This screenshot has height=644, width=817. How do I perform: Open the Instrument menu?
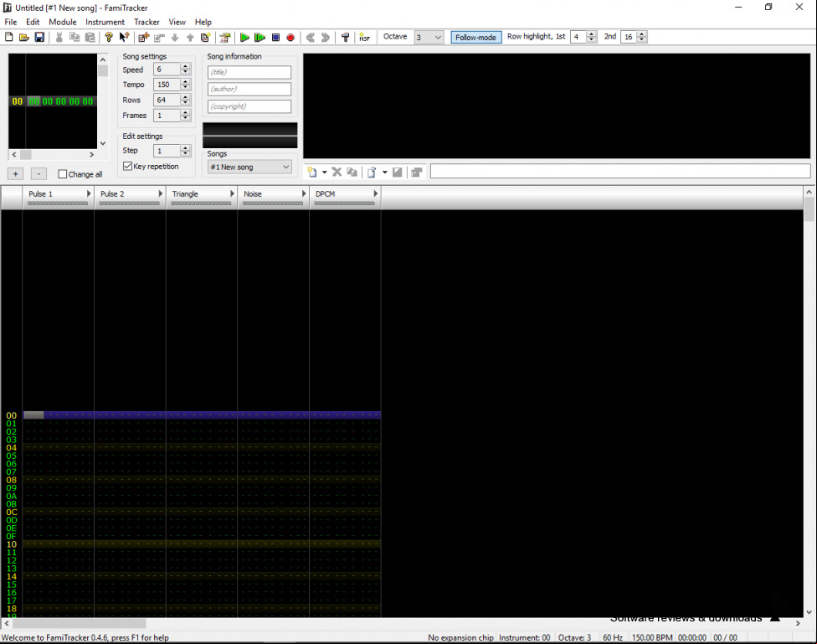[x=105, y=22]
